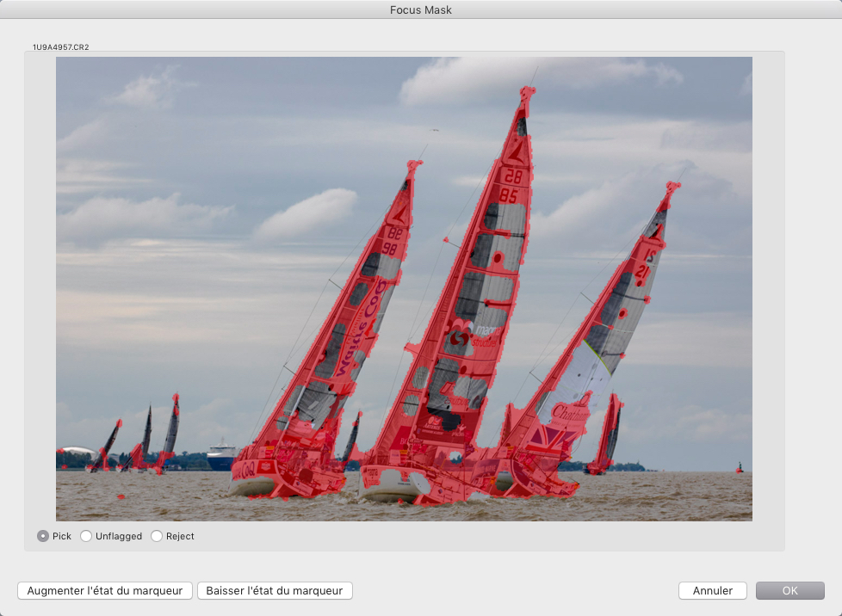Select the Pick radio button
Screen dimensions: 842x616
[43, 536]
